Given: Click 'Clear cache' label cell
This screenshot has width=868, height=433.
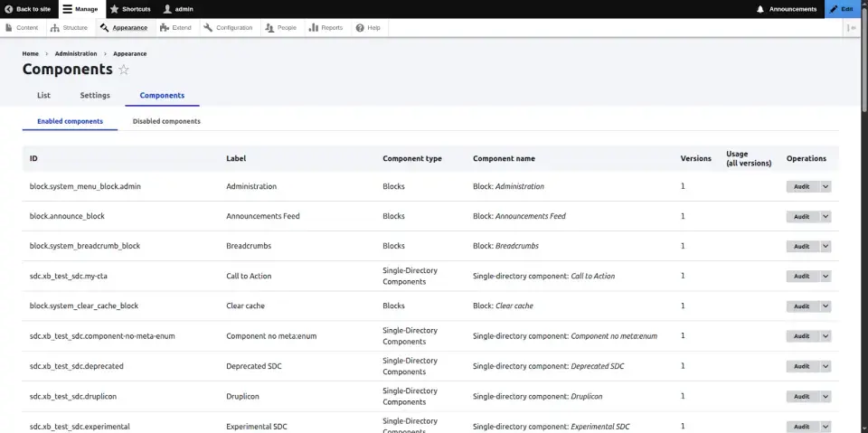Looking at the screenshot, I should [246, 306].
